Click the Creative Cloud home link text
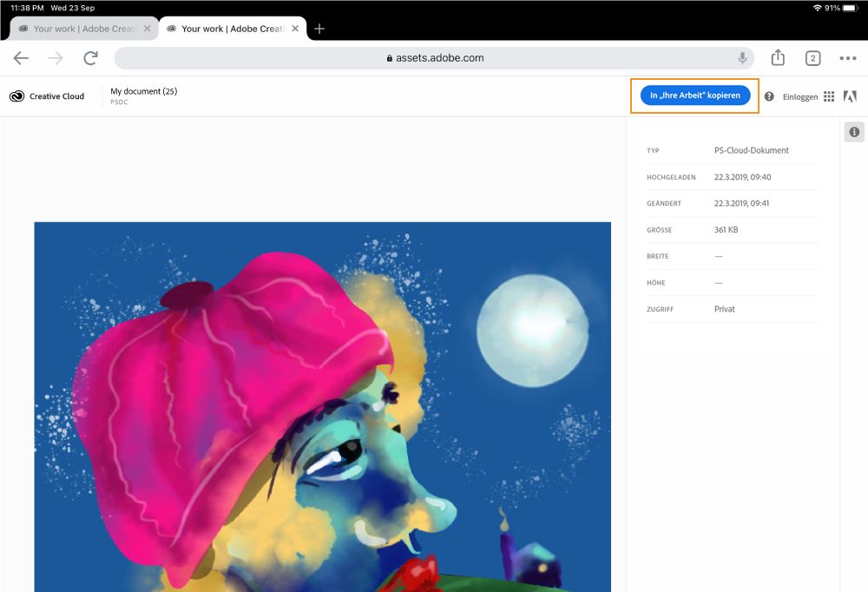This screenshot has width=868, height=592. coord(56,96)
